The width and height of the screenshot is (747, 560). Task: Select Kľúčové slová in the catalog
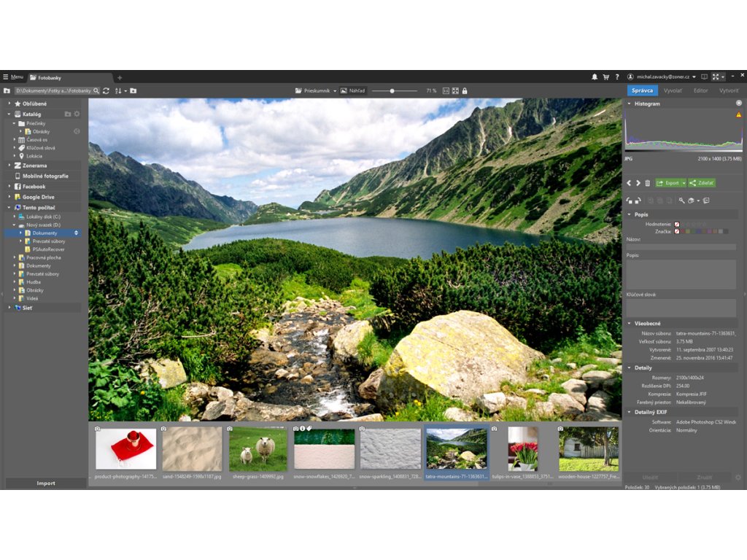pyautogui.click(x=41, y=148)
